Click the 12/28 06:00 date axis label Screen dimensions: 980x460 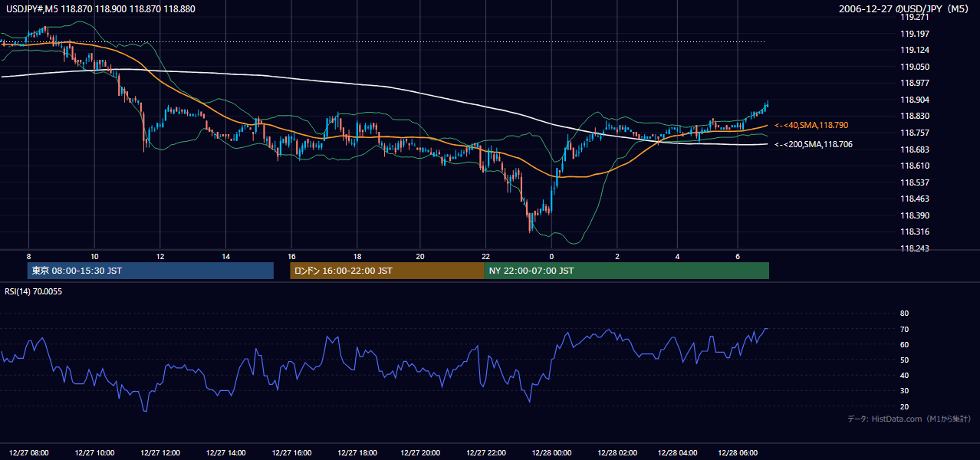(x=737, y=453)
